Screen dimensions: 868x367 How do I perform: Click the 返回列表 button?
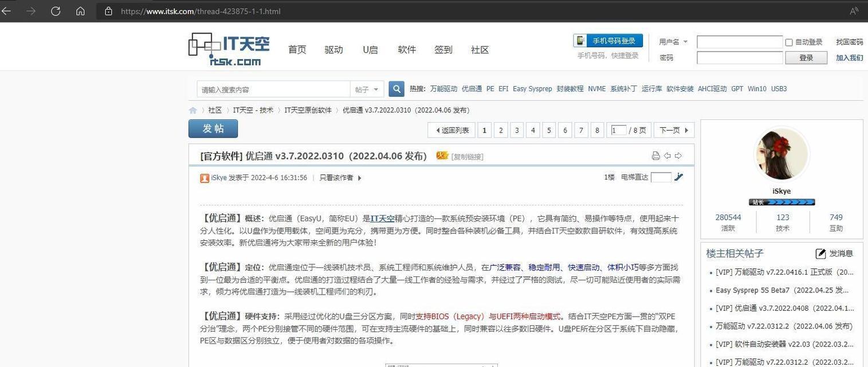click(451, 130)
